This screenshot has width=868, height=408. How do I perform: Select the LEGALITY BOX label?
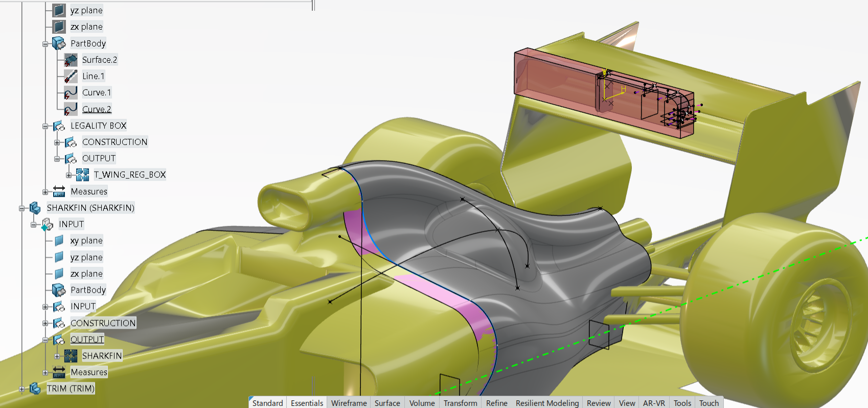99,126
